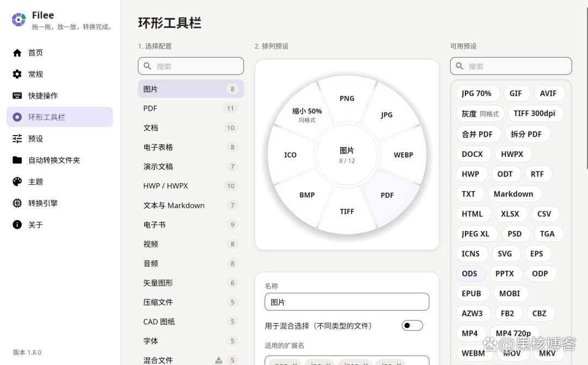
Task: Add the XLSX preset chip
Action: tap(510, 214)
